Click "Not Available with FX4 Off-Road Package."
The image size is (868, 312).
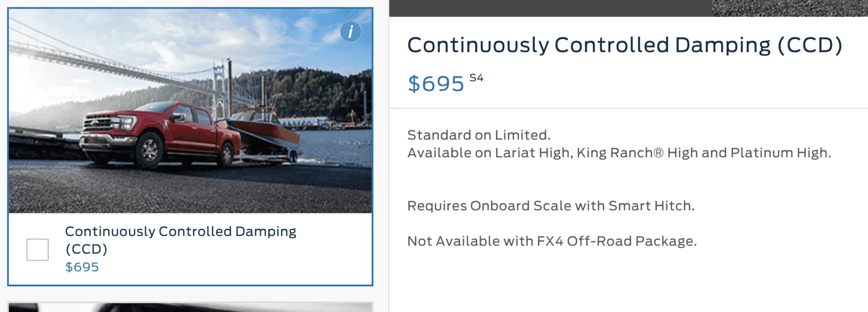point(552,241)
